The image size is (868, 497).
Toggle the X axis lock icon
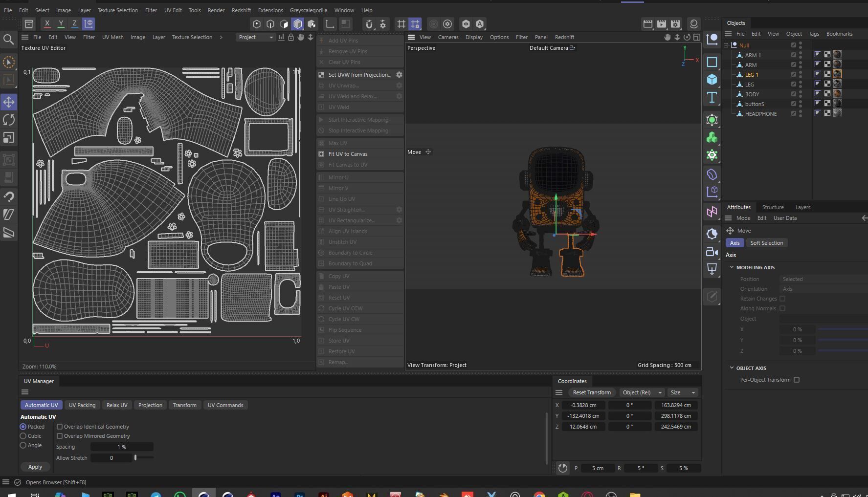[47, 23]
